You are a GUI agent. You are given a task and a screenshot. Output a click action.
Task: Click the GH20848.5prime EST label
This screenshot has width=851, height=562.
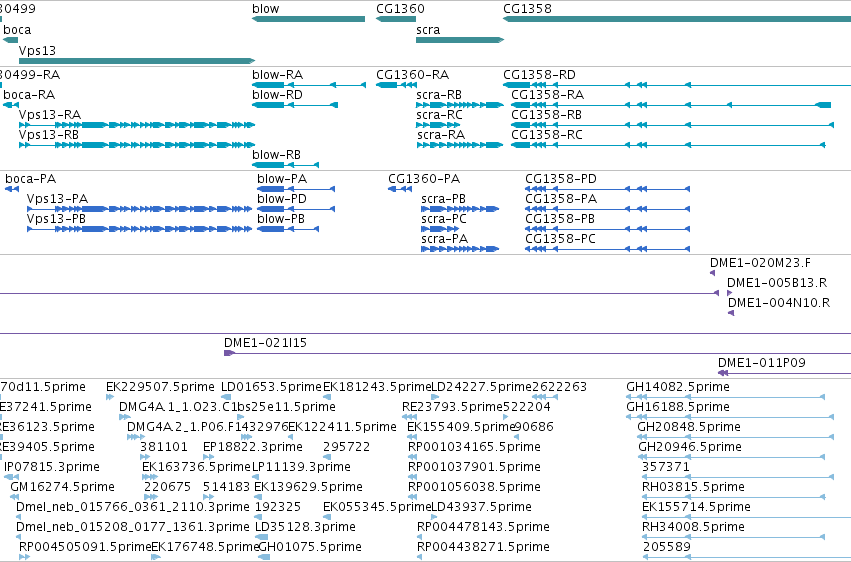tap(689, 427)
